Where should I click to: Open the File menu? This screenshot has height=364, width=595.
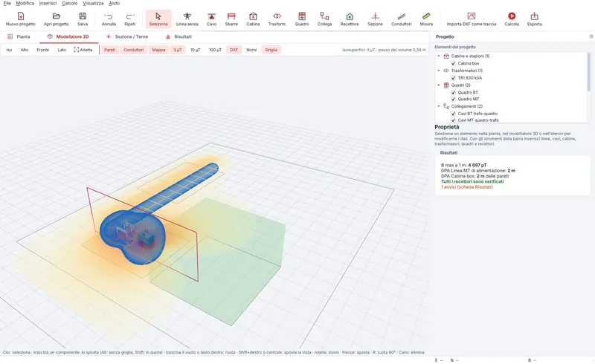pyautogui.click(x=7, y=3)
